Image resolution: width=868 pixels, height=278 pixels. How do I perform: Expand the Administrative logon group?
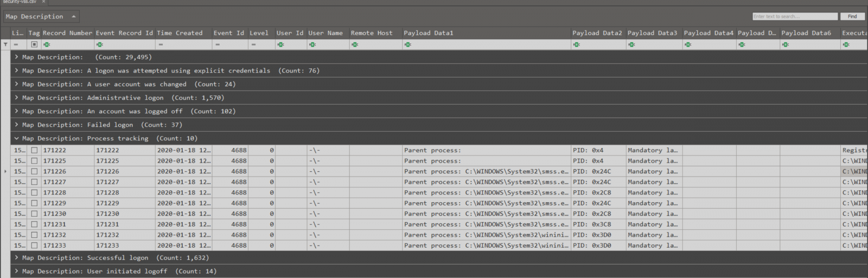coord(17,98)
